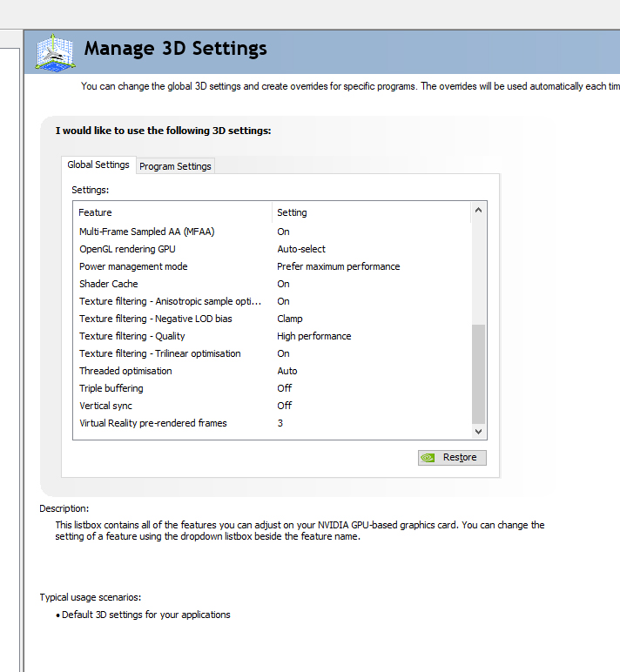Switch to the Program Settings tab

click(x=175, y=166)
